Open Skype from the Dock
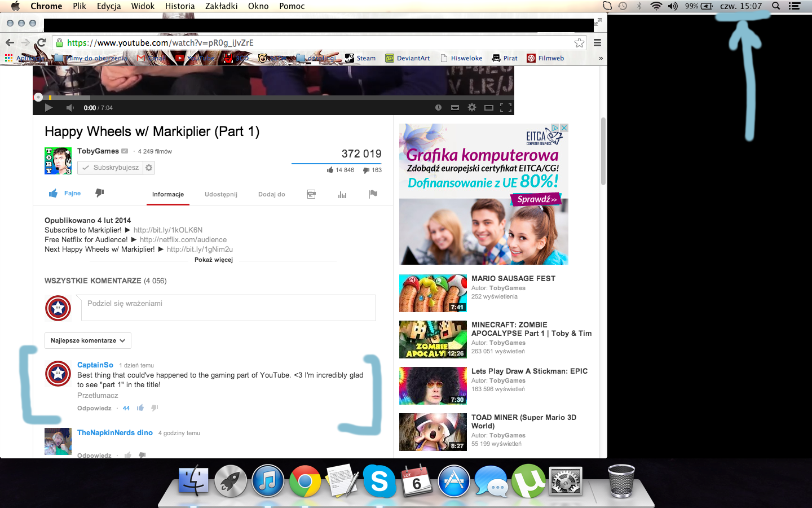The image size is (812, 508). [379, 481]
